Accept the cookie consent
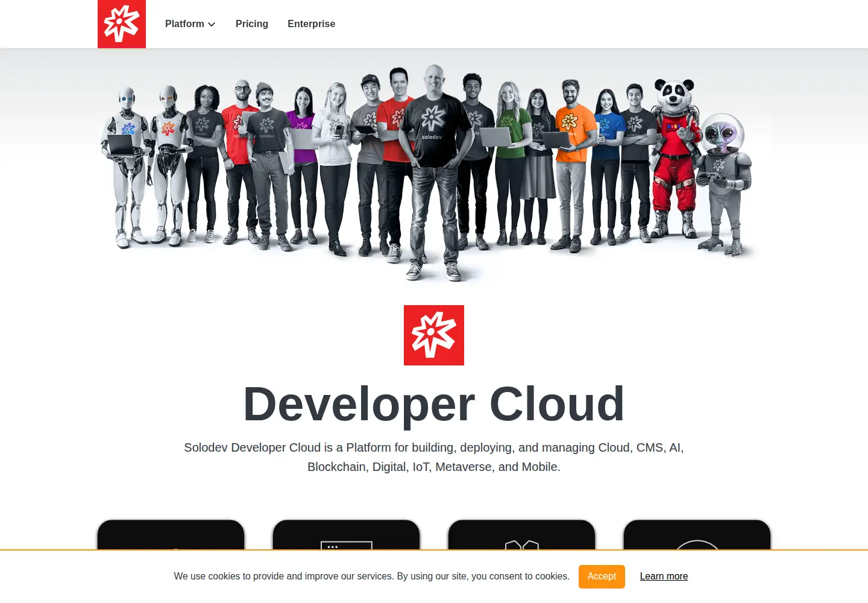The image size is (868, 603). [x=602, y=576]
